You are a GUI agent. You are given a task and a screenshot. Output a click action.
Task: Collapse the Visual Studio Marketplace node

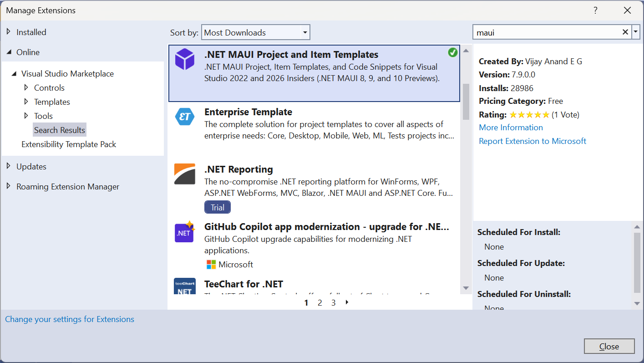coord(14,74)
